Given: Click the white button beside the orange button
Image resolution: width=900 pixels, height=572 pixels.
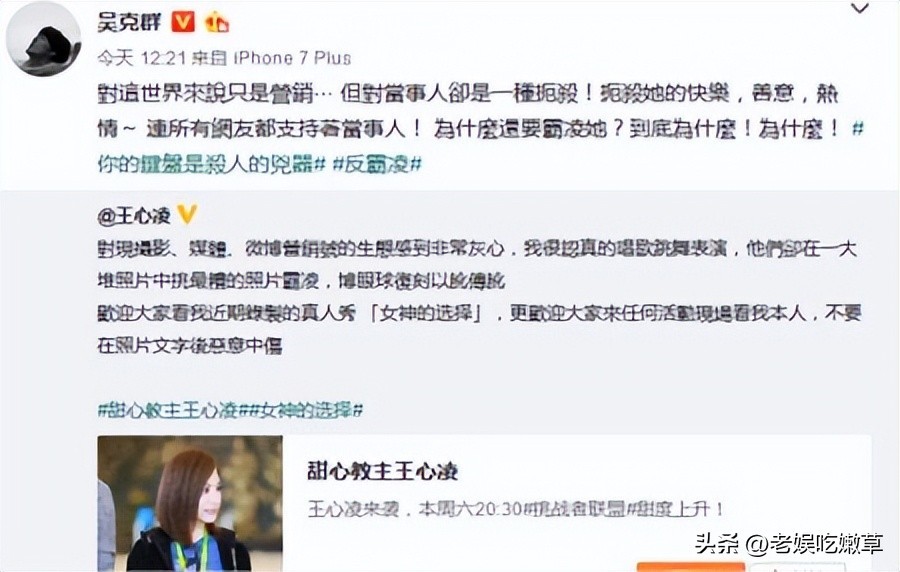Looking at the screenshot, I should point(796,567).
